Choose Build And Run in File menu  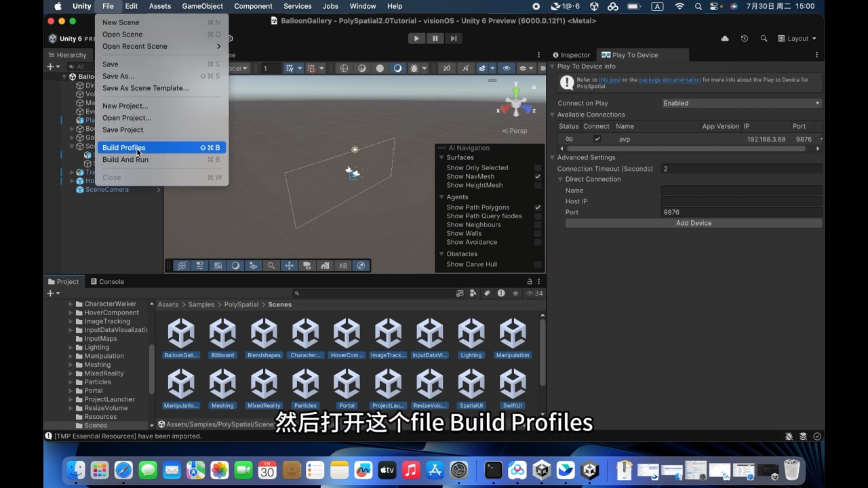click(161, 159)
